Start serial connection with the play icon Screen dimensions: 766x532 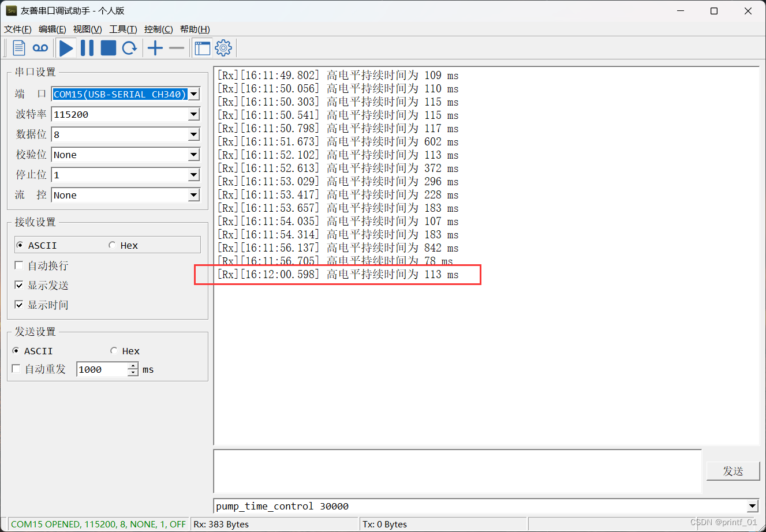(66, 48)
